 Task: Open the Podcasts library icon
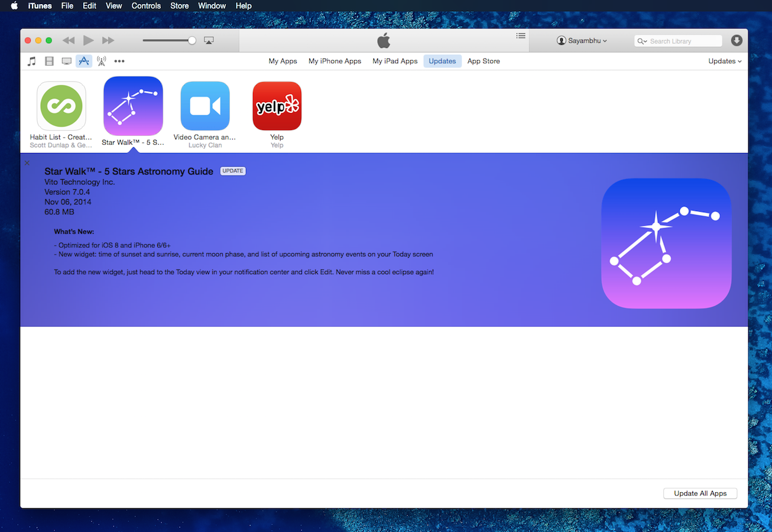point(101,61)
